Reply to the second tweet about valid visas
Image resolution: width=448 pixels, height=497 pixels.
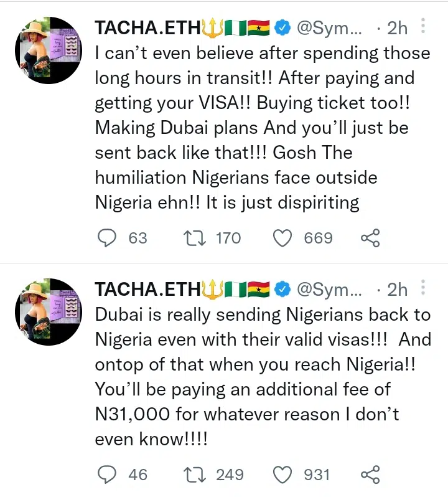[x=108, y=475]
